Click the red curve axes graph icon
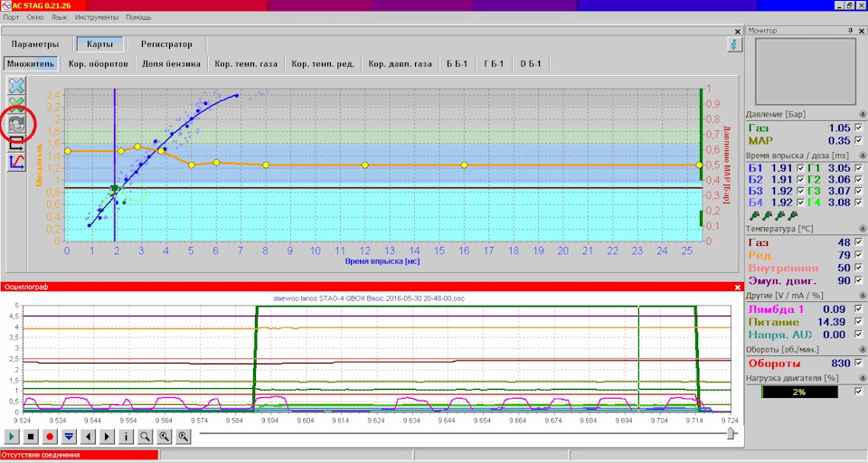 [16, 162]
